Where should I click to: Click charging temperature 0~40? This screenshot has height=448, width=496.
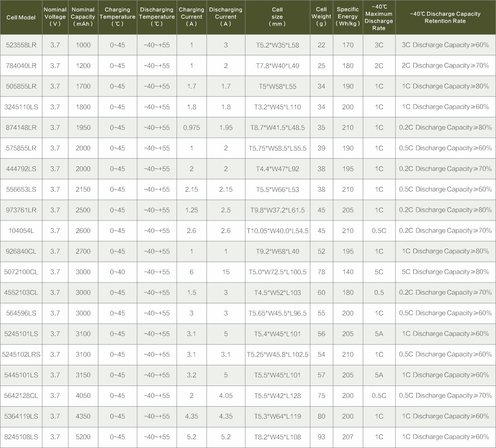click(117, 272)
